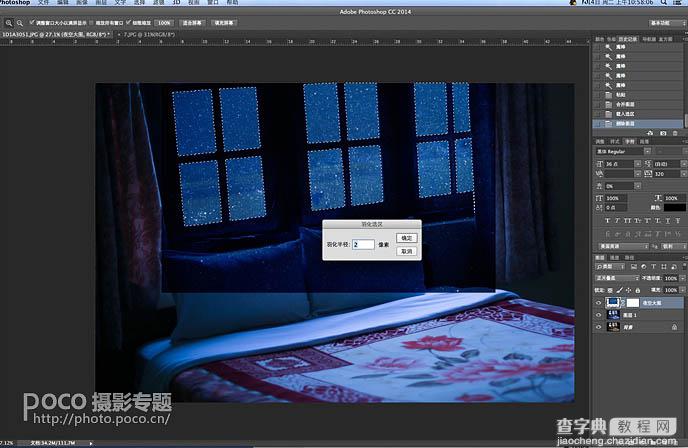688x448 pixels.
Task: Lock transparent pixels in Layers panel
Action: (610, 290)
